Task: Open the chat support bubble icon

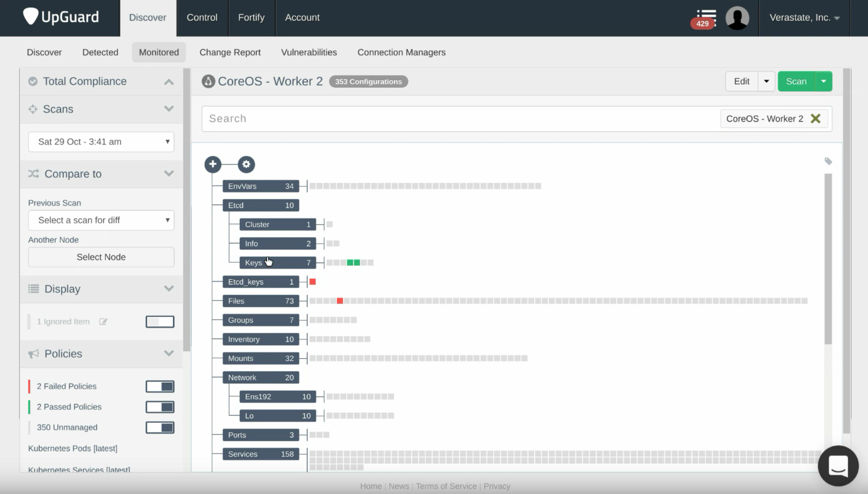Action: pos(838,466)
